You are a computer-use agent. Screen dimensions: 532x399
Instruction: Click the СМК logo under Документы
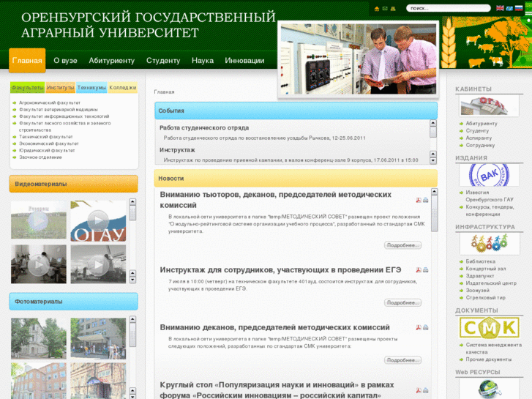pyautogui.click(x=490, y=328)
